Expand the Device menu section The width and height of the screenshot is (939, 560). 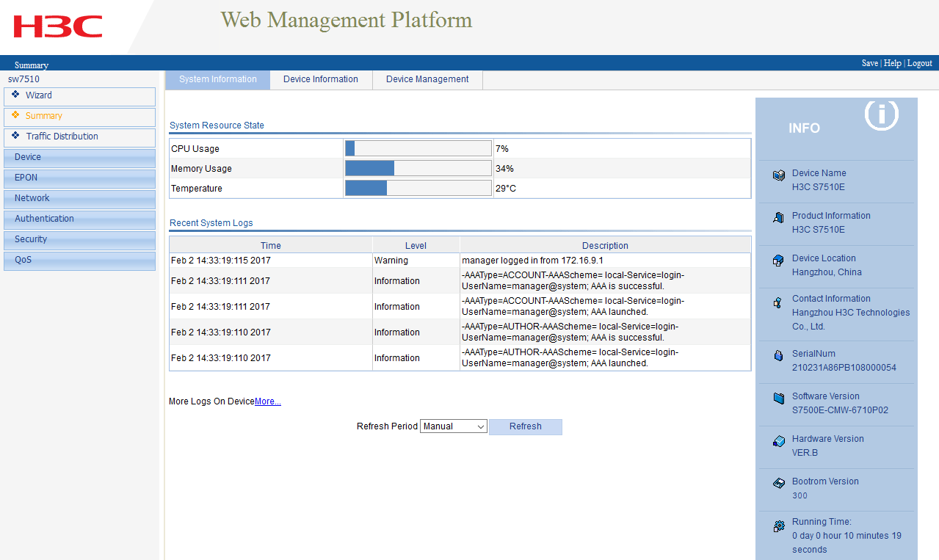click(79, 157)
